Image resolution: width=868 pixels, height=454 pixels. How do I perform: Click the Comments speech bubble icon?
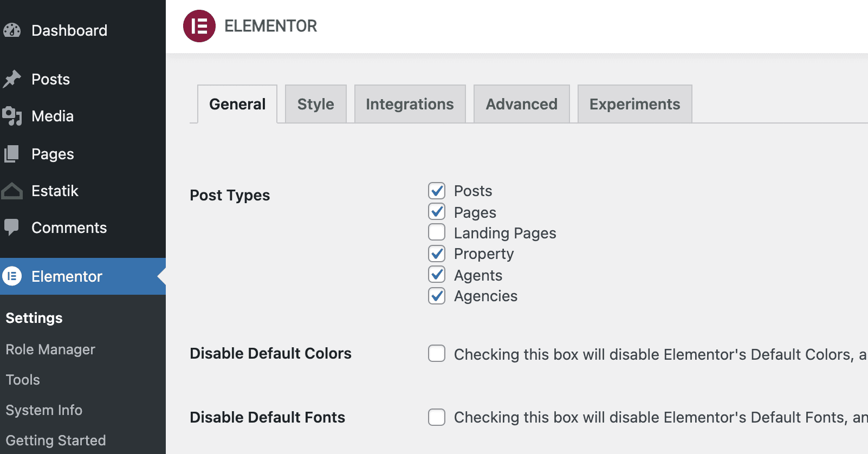pyautogui.click(x=11, y=228)
